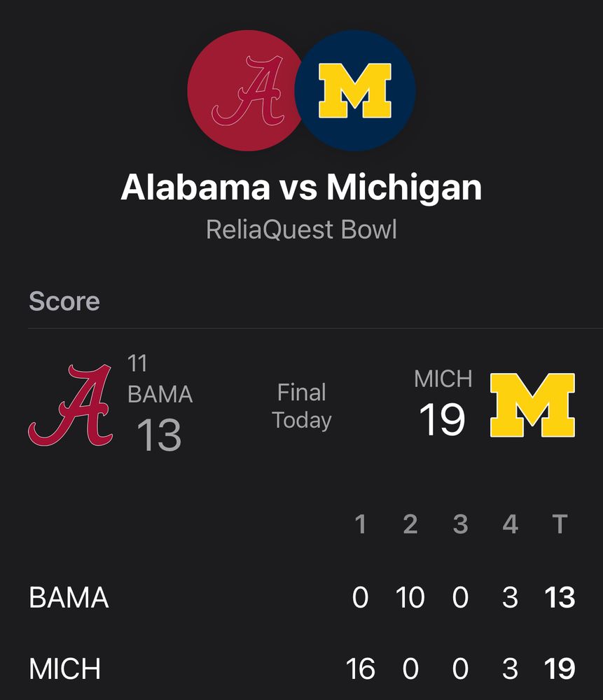Tap the Final Today game status
603x700 pixels.
click(x=302, y=406)
